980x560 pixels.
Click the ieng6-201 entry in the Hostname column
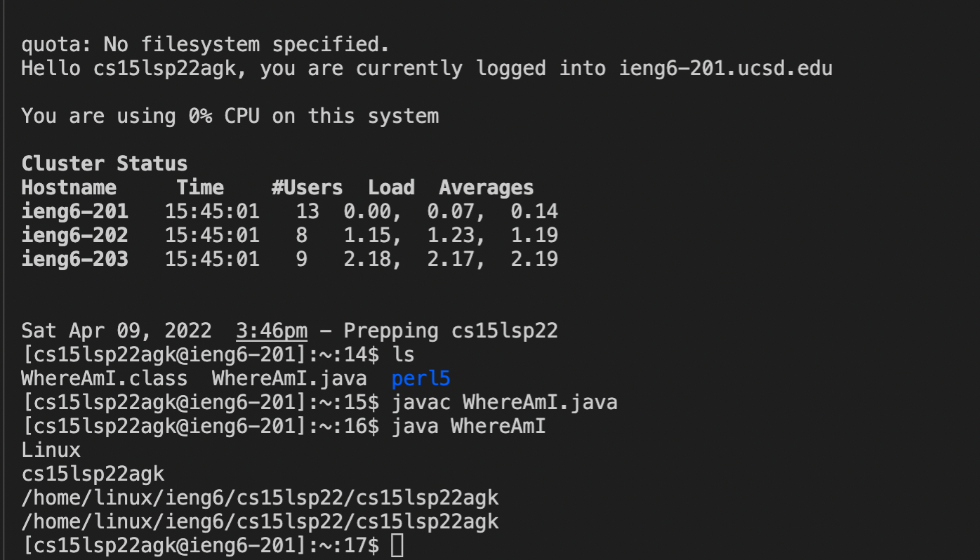click(75, 211)
